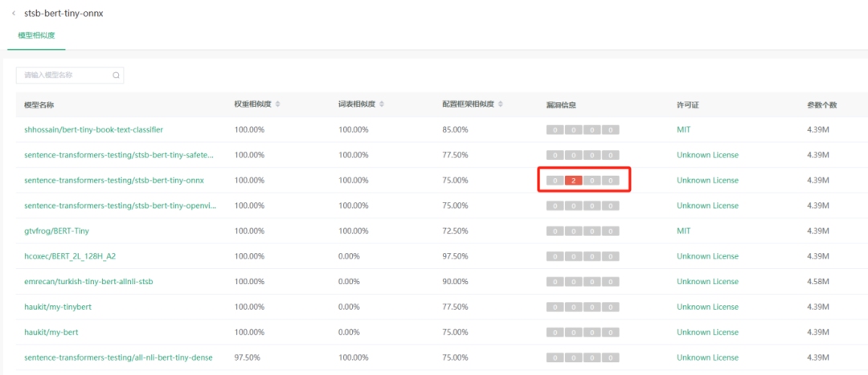Click the 72.50% config similarity value
The width and height of the screenshot is (868, 375).
coord(455,230)
